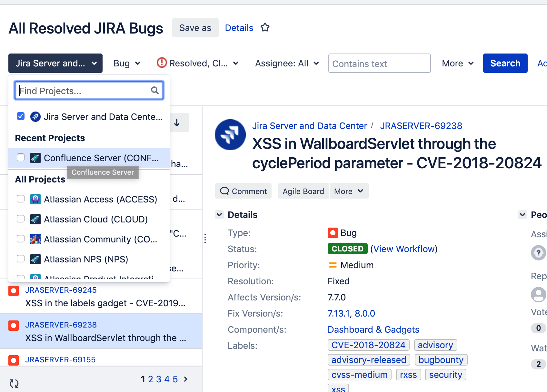The width and height of the screenshot is (547, 392).
Task: Open the Bug issue type dropdown
Action: click(127, 63)
